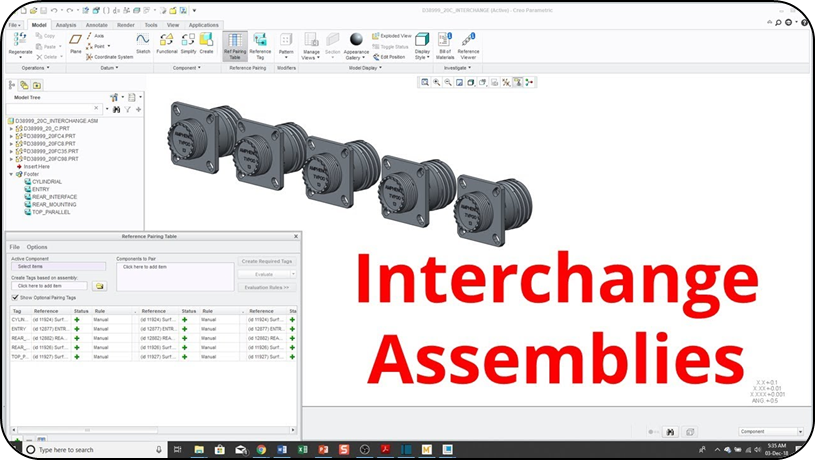Open Bill of Materials
The height and width of the screenshot is (460, 815).
445,46
